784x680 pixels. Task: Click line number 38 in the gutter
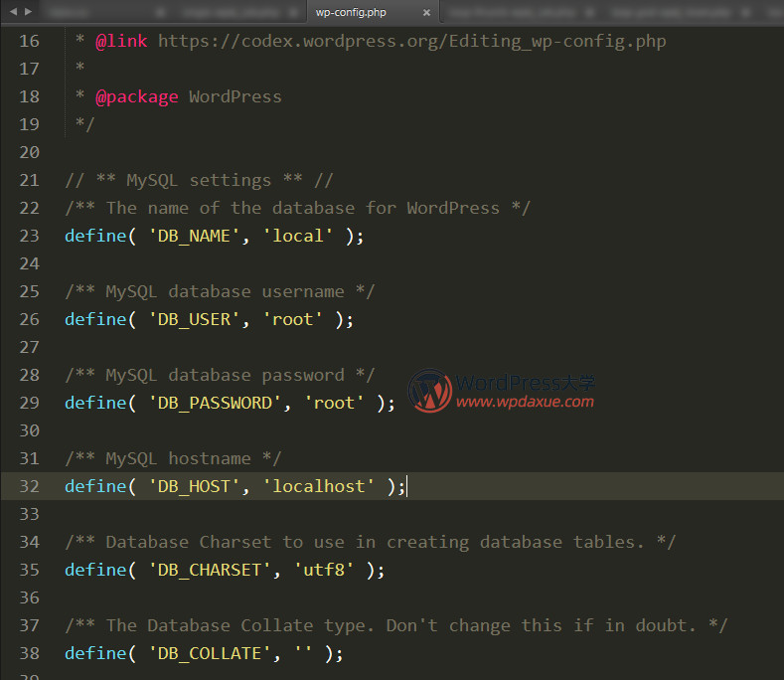click(x=29, y=653)
